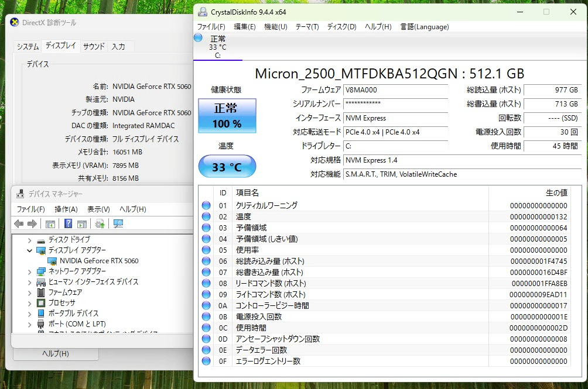Click the update driver toolbar icon
Viewport: 588px width, 389px height.
100,224
